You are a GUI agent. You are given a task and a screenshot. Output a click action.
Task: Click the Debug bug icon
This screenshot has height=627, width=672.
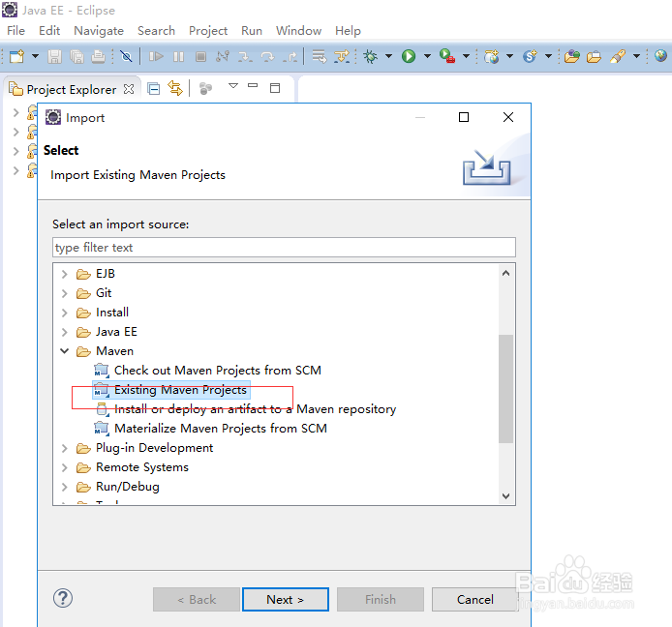click(370, 56)
